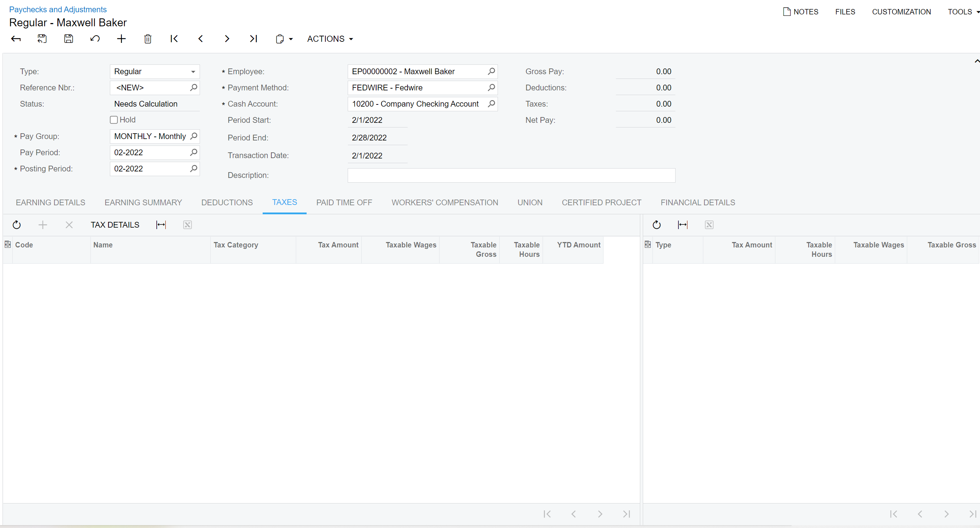Open the Pay Group lookup
Image resolution: width=980 pixels, height=528 pixels.
point(193,136)
